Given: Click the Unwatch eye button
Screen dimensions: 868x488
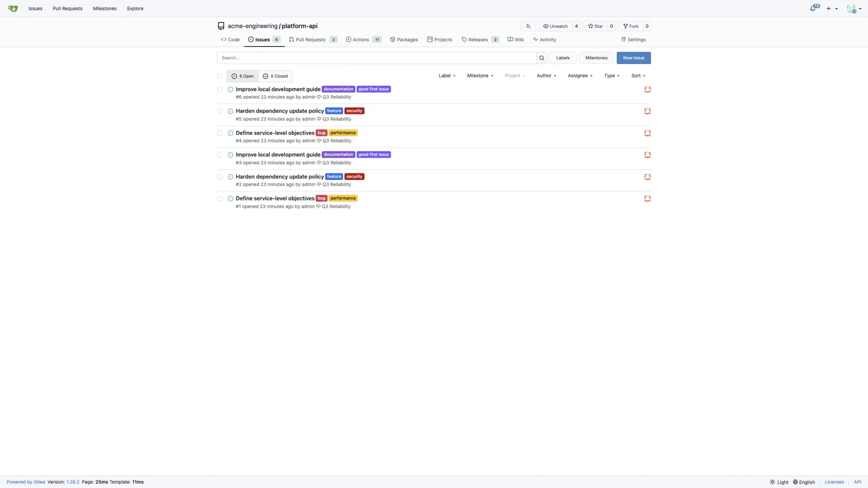Looking at the screenshot, I should [556, 26].
